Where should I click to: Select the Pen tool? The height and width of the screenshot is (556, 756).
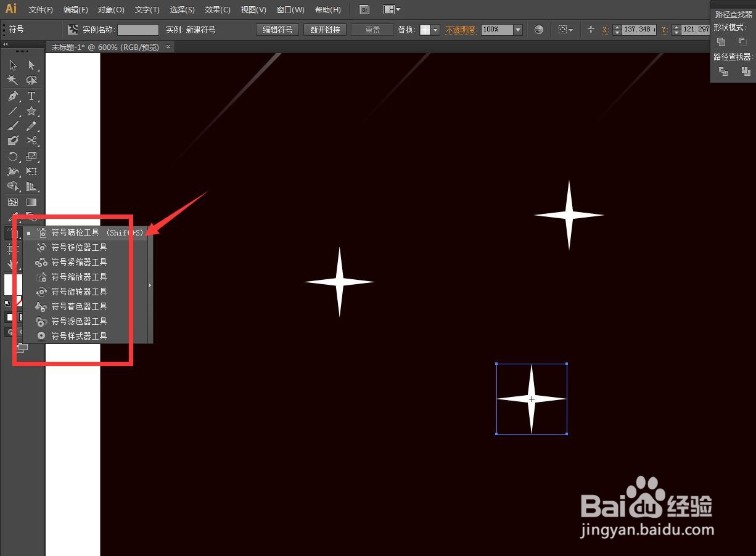point(13,96)
